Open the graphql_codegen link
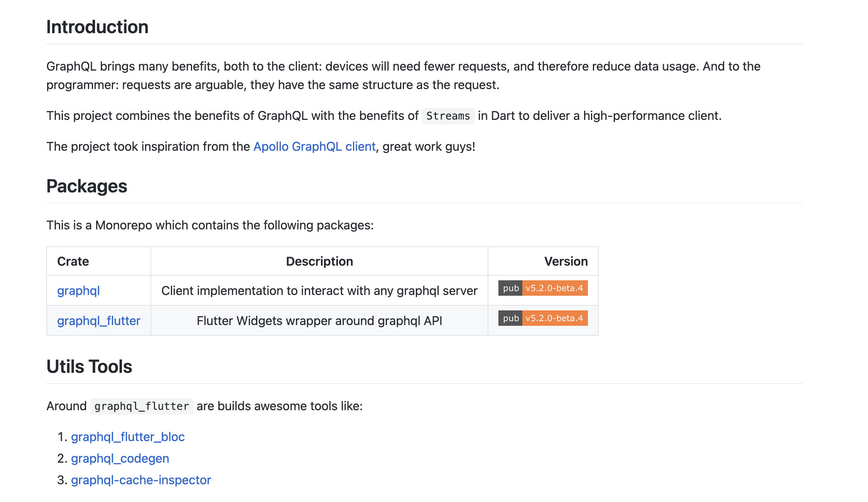This screenshot has height=502, width=868. click(120, 458)
